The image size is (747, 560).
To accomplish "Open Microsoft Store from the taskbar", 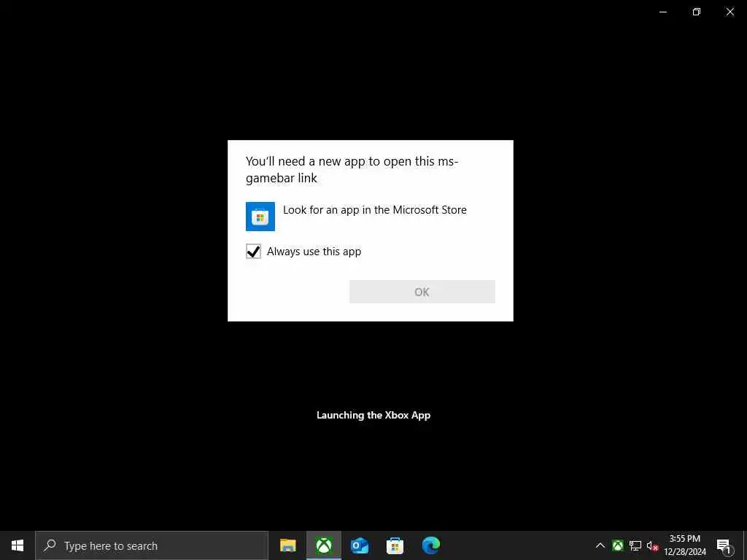I will (395, 545).
